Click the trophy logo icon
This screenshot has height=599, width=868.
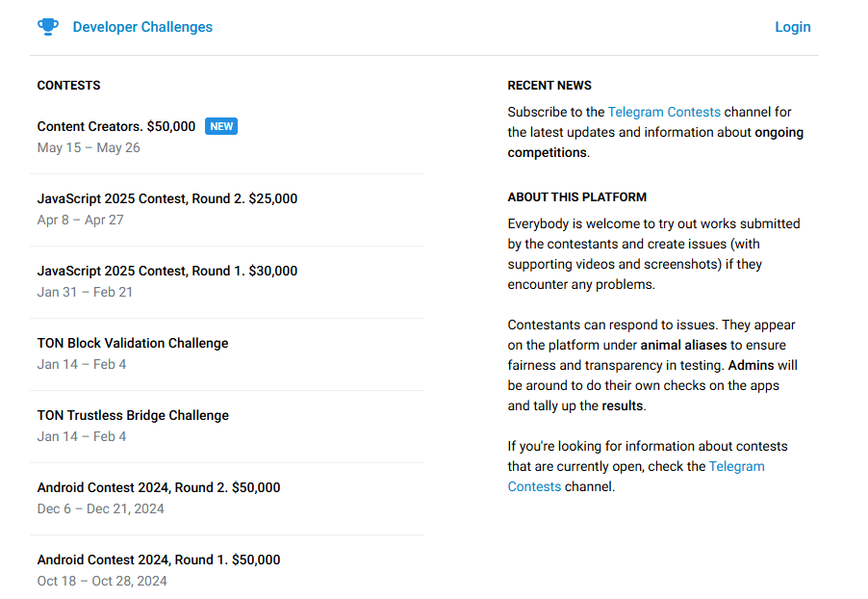[x=48, y=27]
